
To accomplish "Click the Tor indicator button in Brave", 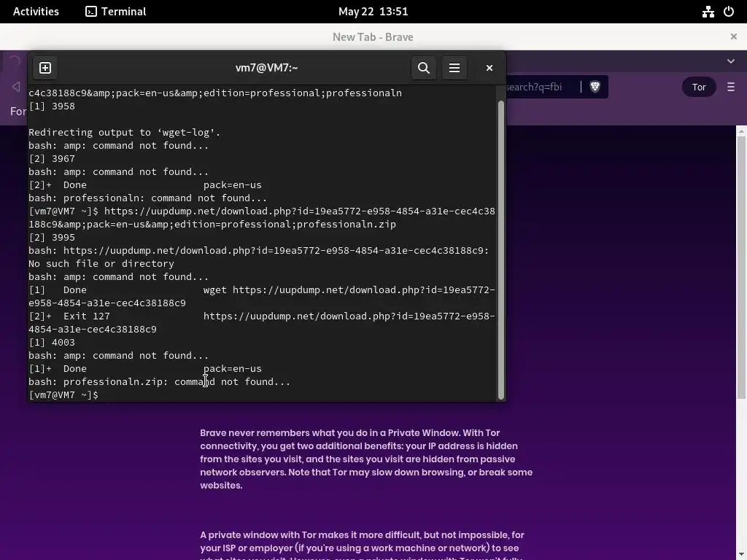I will click(699, 87).
